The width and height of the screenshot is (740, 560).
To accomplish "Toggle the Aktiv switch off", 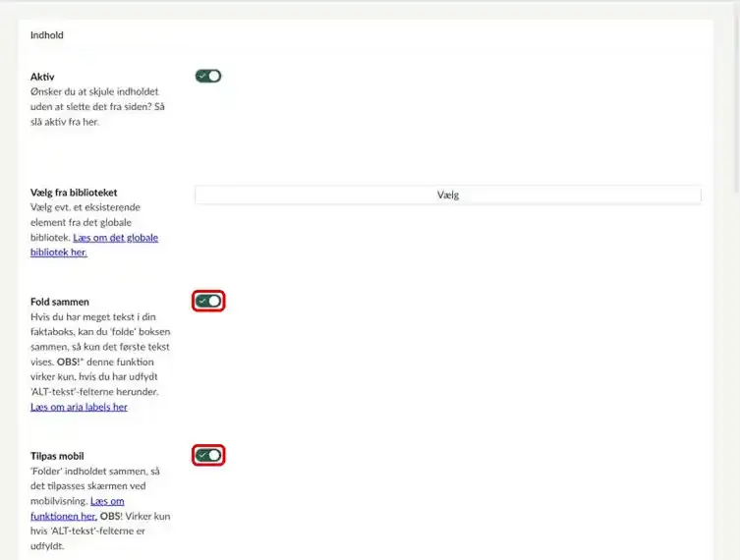I will point(208,76).
